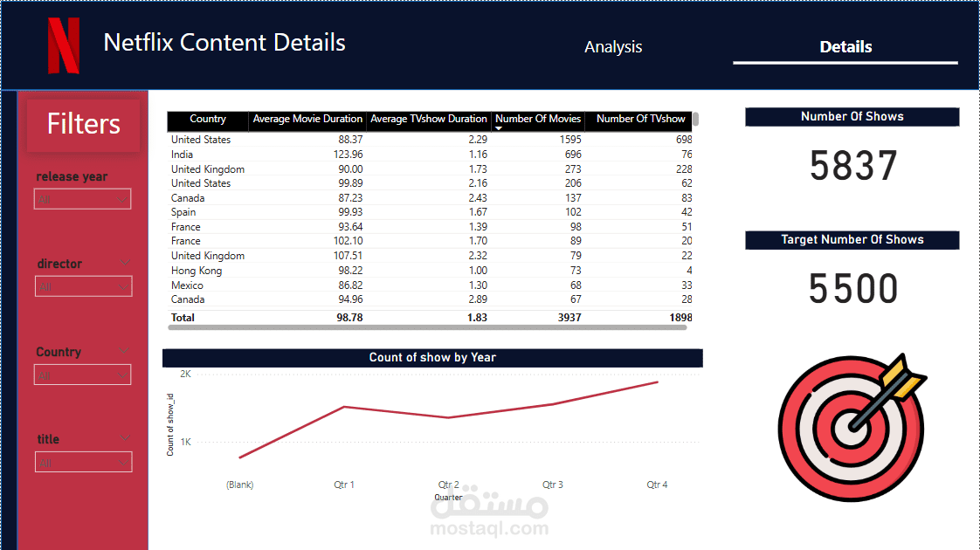Viewport: 980px width, 550px height.
Task: Click the Total row label
Action: (x=183, y=318)
